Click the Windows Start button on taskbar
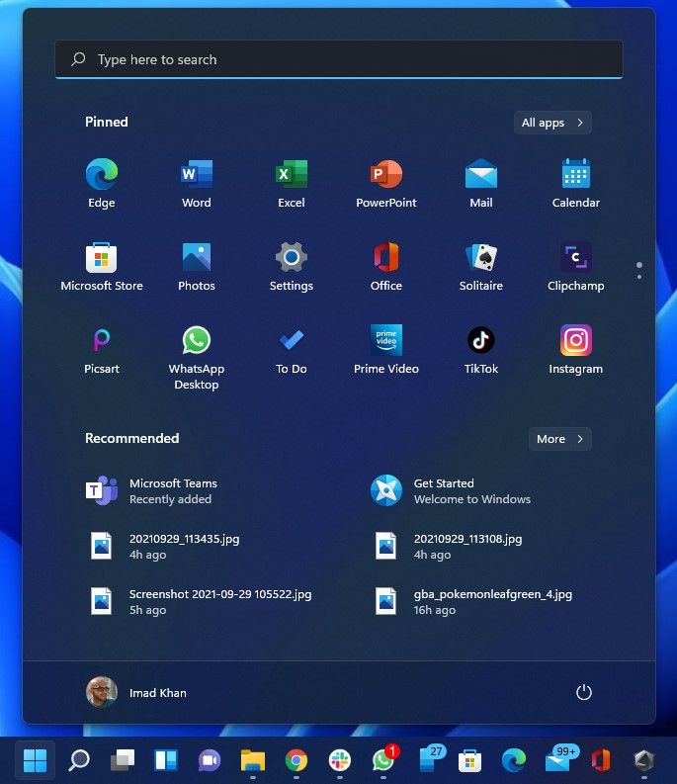 [x=35, y=760]
